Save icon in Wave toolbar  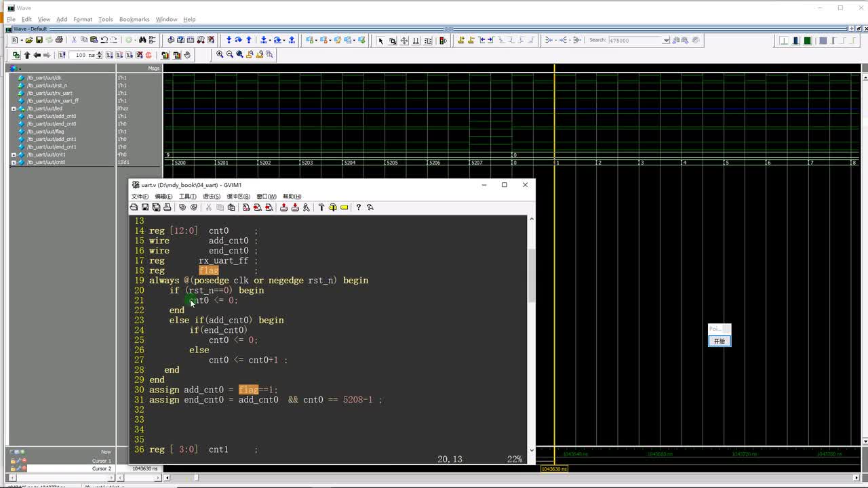[39, 40]
